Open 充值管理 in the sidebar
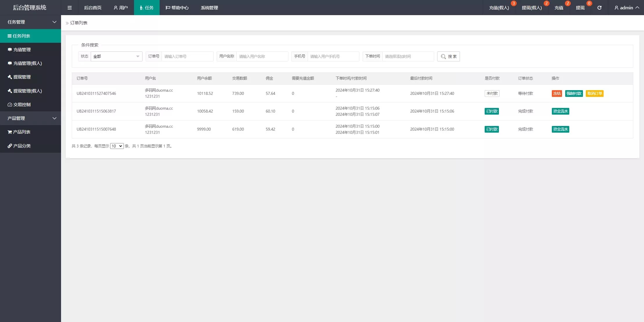The height and width of the screenshot is (322, 644). (22, 49)
